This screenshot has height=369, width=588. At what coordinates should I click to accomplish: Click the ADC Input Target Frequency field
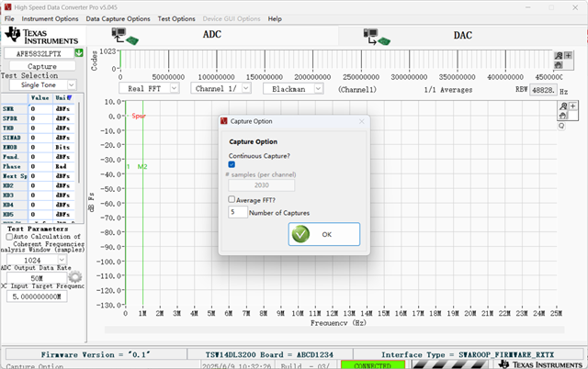pos(37,296)
